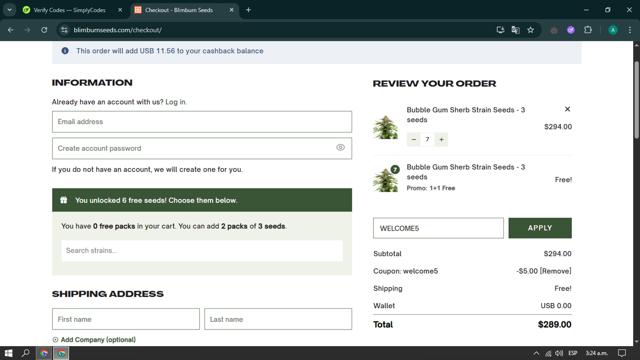Screen dimensions: 640x360
Task: Open the Chrome profile avatar
Action: click(x=613, y=30)
